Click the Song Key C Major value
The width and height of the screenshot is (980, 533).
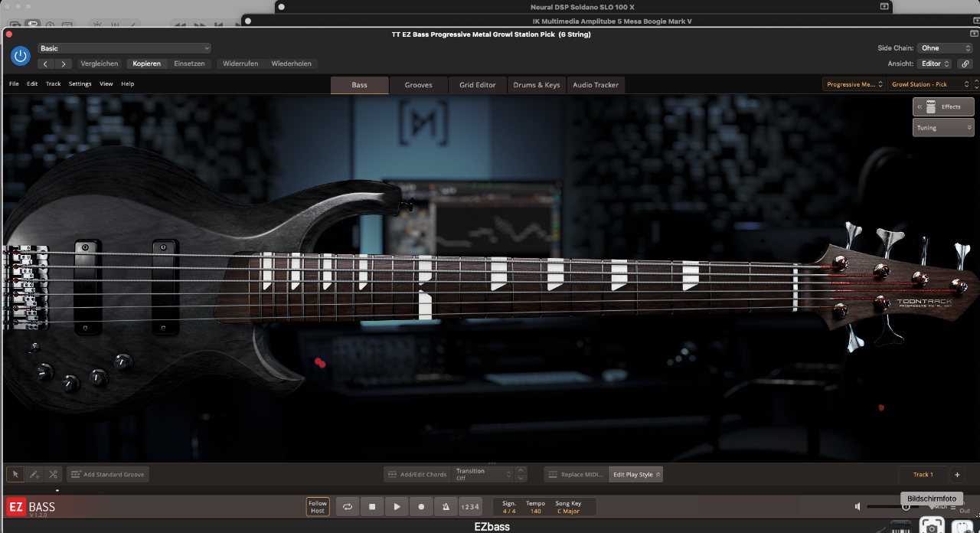pyautogui.click(x=568, y=511)
